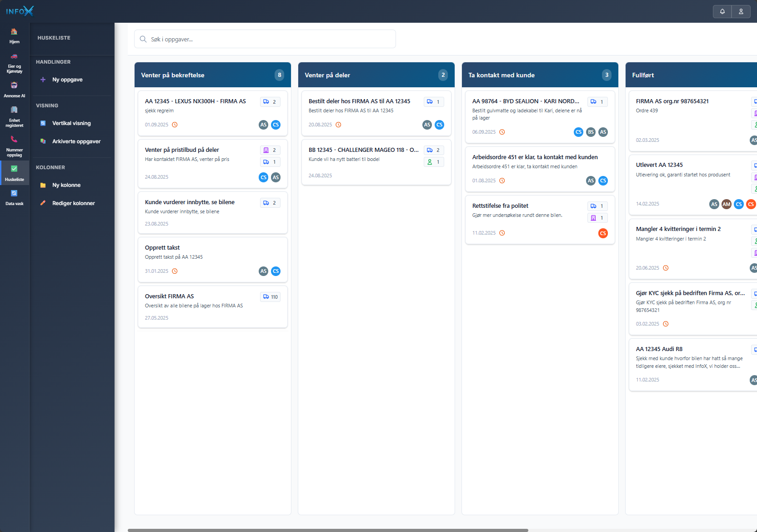This screenshot has height=532, width=757.
Task: Click the pencil icon for Rediger kolonner
Action: (x=43, y=203)
